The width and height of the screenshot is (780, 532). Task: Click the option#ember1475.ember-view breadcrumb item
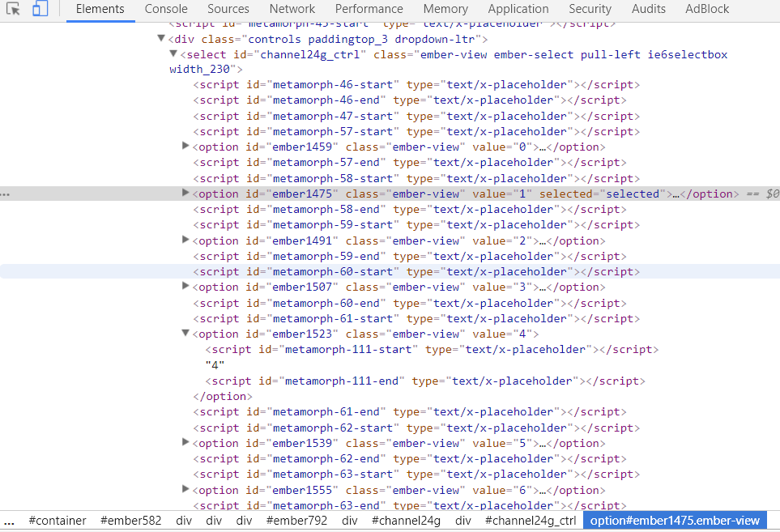tap(675, 521)
